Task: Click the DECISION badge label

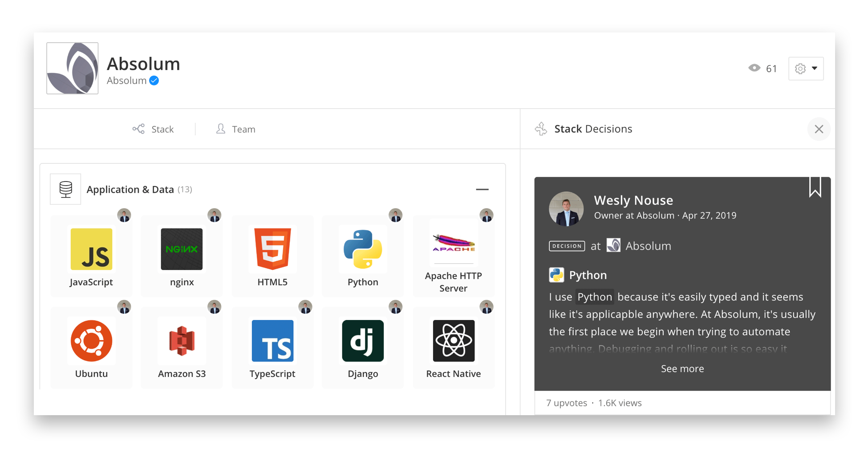Action: point(567,246)
